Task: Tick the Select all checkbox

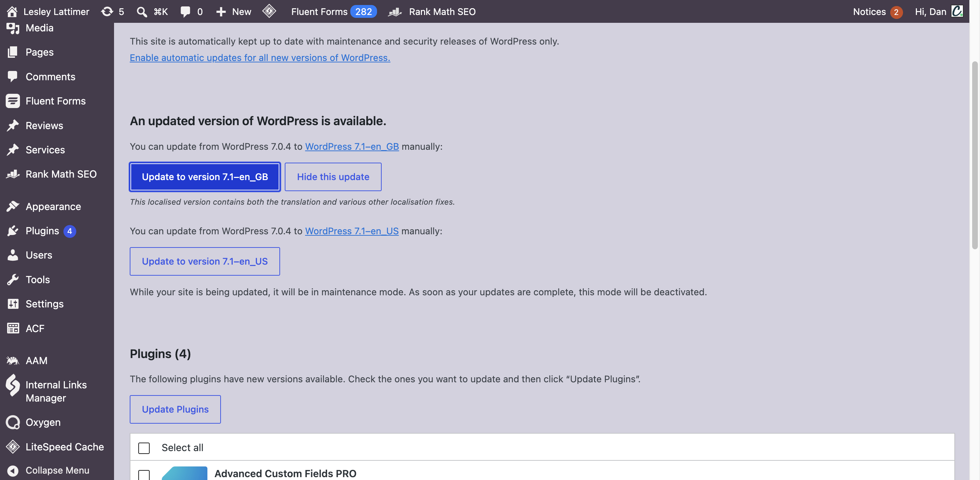Action: point(144,448)
